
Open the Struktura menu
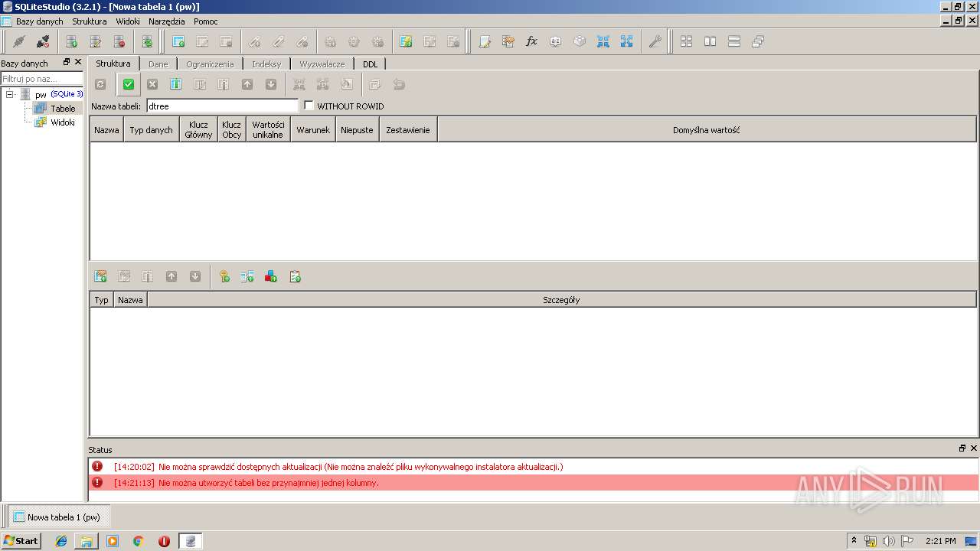[x=90, y=21]
